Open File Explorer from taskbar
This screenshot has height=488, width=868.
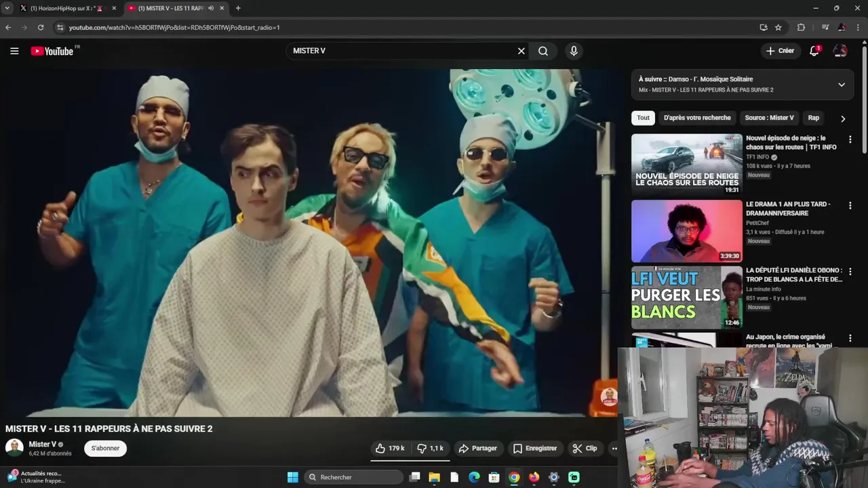click(435, 477)
